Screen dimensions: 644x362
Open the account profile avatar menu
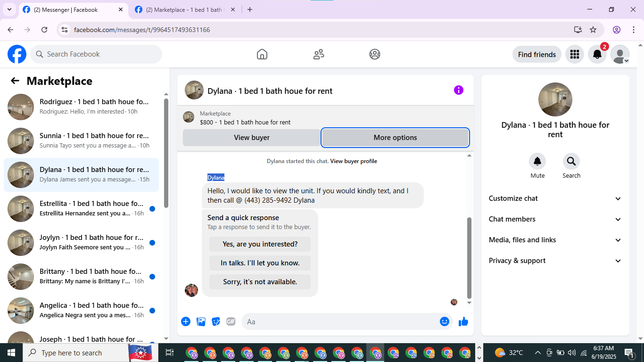point(620,54)
